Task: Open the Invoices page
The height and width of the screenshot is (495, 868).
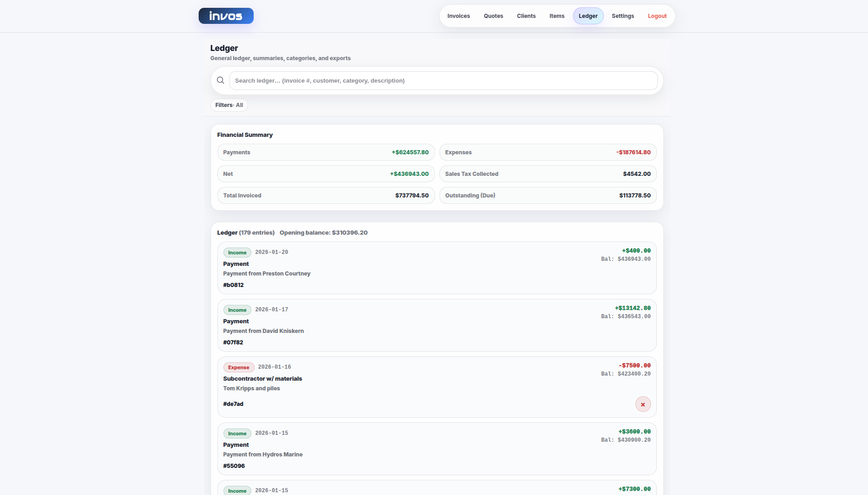Action: (459, 16)
